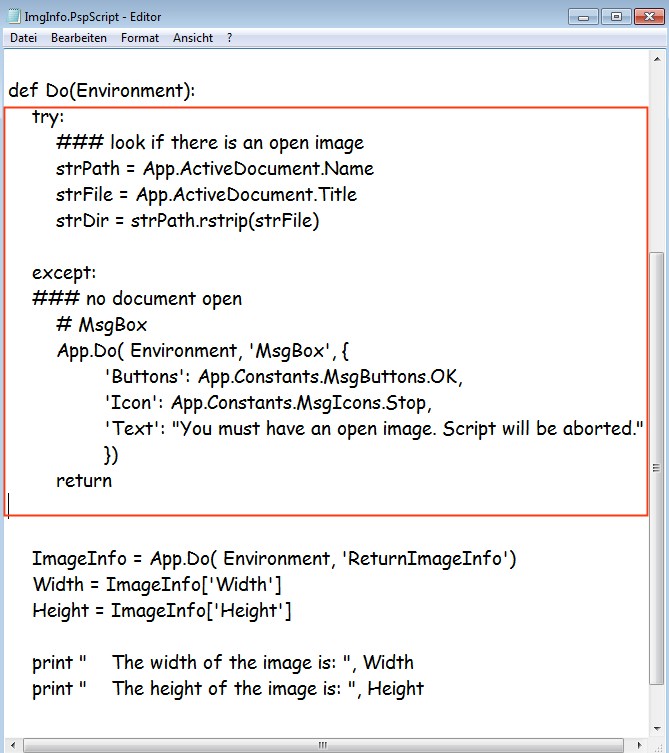Click the vertical scrollbar up arrow
Screen dimensions: 669x753
tap(657, 60)
